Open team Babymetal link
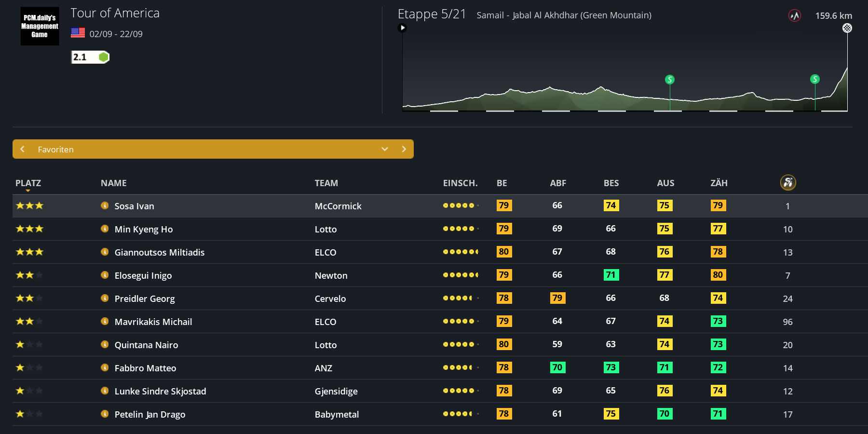 click(x=337, y=414)
